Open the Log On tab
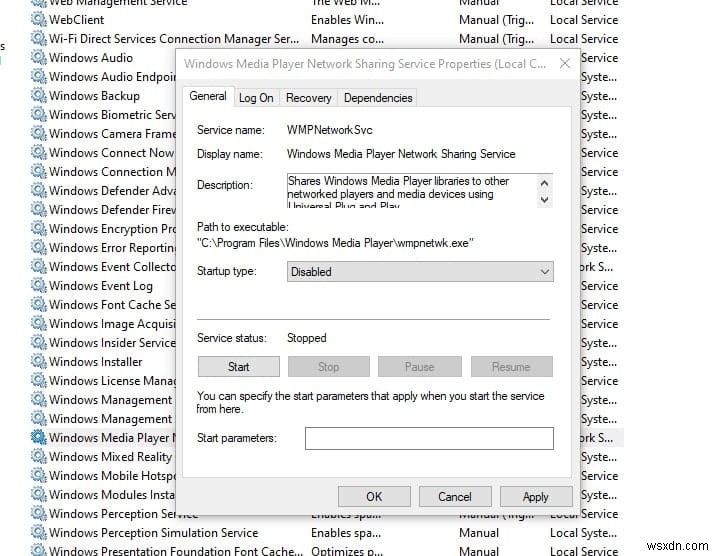 (x=256, y=98)
